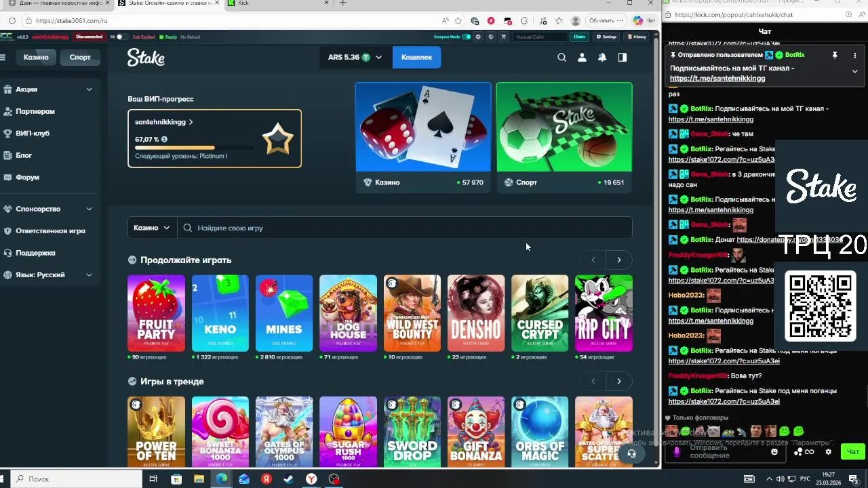
Task: Open pinned t.me/santehnikkingg link in chat
Action: pos(717,79)
